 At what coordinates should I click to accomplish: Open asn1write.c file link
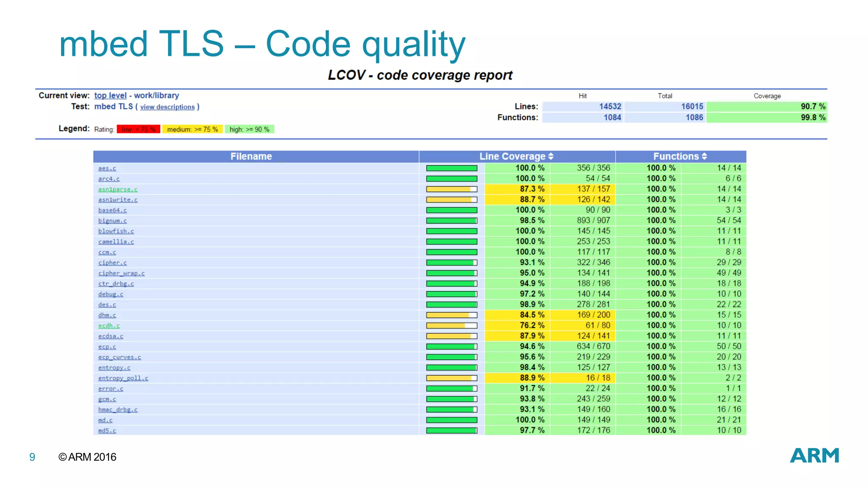point(118,200)
